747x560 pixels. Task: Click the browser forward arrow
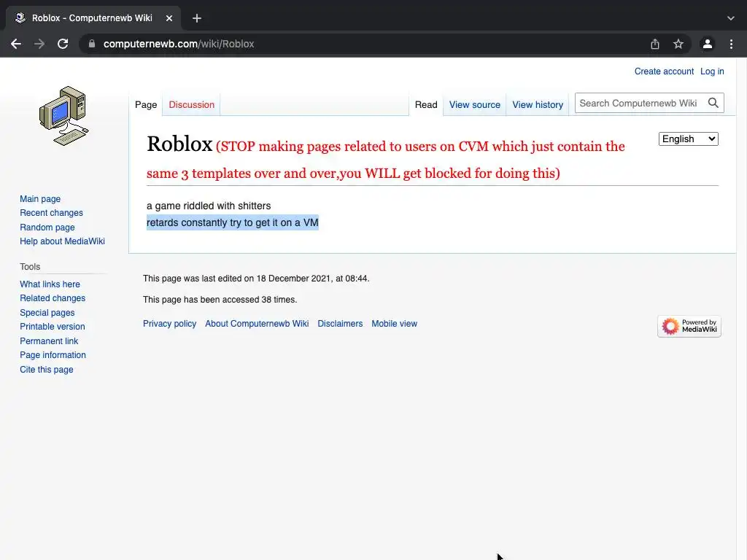(39, 44)
